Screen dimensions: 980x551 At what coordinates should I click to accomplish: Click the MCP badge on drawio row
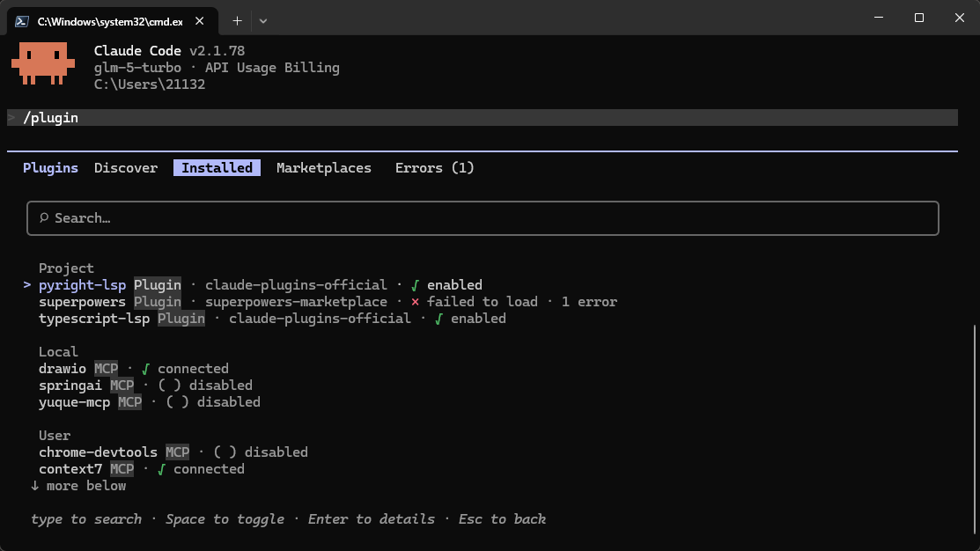107,369
